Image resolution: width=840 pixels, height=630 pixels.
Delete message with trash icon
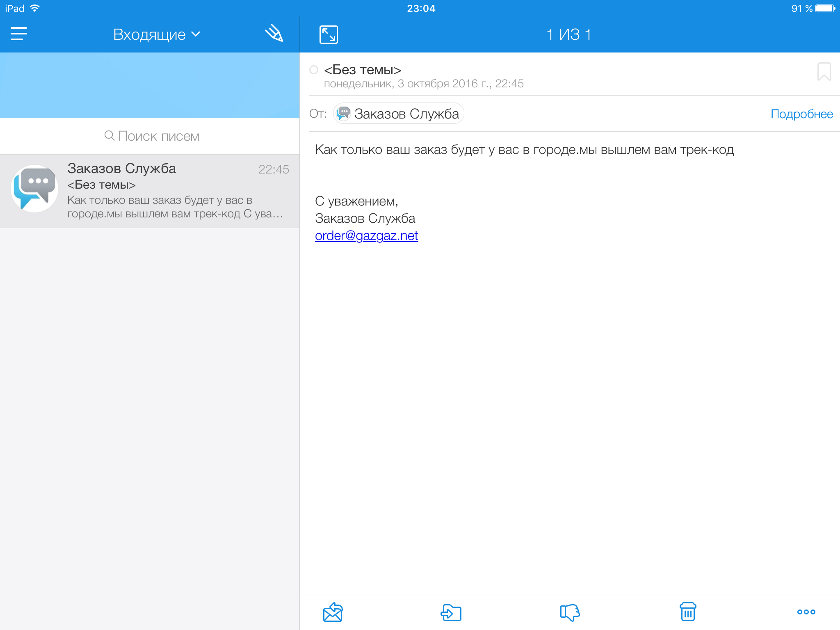(688, 612)
